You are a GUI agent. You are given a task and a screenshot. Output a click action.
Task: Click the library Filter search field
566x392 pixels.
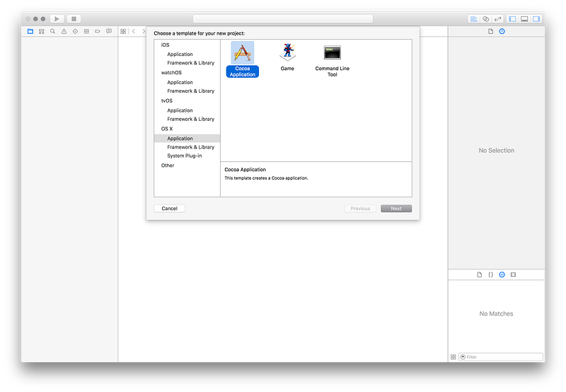501,357
